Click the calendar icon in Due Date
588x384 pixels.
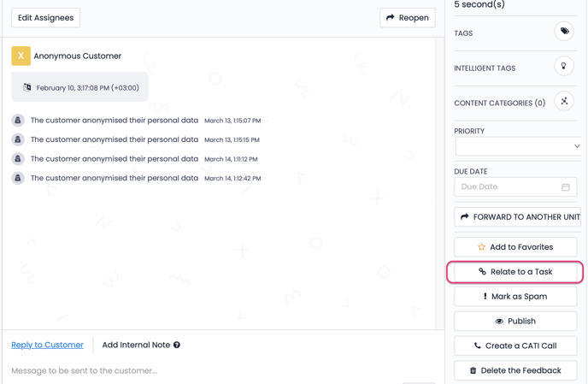pos(566,187)
